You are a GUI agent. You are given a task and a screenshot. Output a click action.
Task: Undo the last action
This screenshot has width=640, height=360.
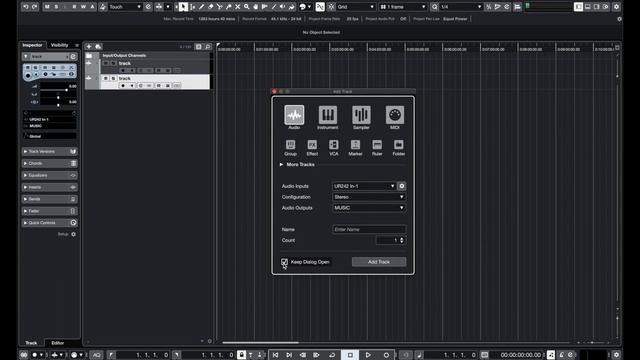click(26, 7)
